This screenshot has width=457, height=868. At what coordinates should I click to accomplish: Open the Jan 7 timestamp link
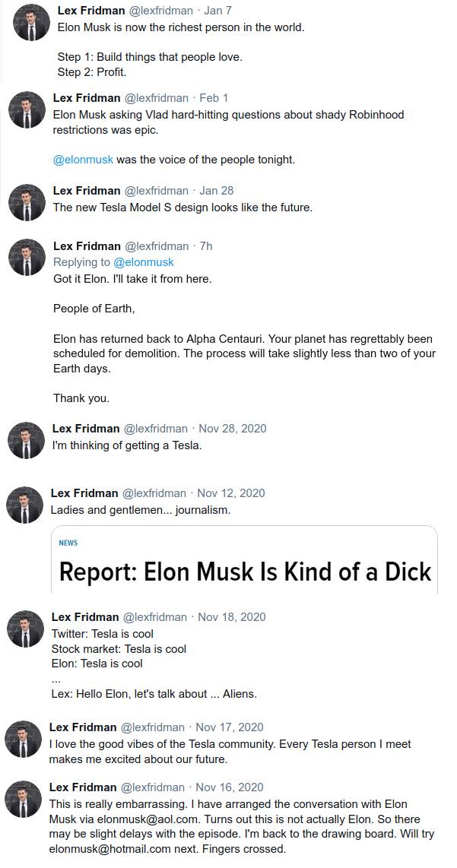point(219,10)
